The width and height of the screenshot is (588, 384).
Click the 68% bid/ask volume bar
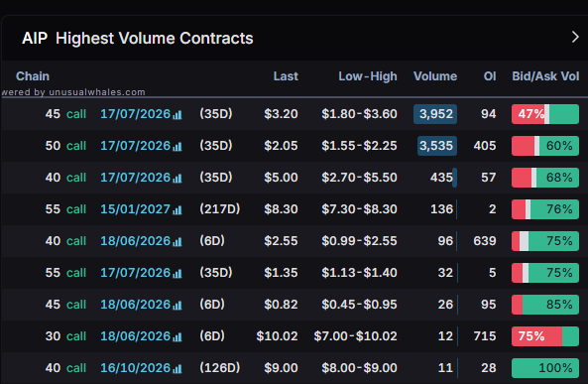click(x=545, y=178)
